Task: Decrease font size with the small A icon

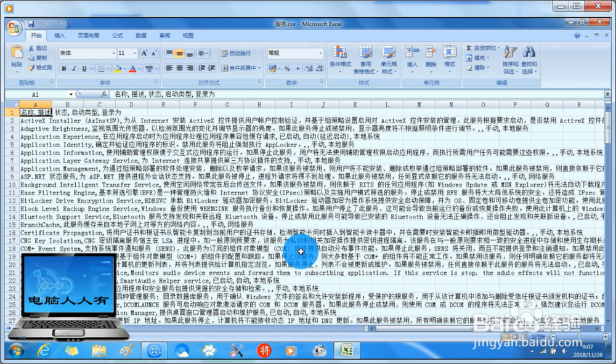Action: tap(153, 53)
